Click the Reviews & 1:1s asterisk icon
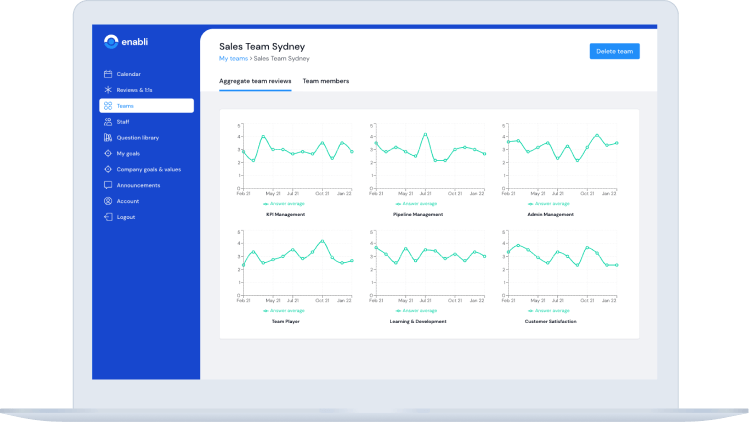749x422 pixels. [x=107, y=90]
